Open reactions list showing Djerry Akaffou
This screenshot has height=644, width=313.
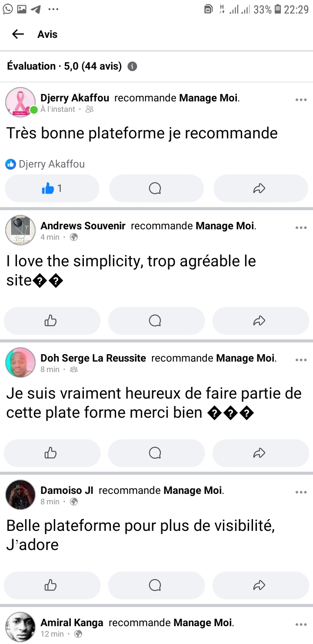[x=45, y=164]
